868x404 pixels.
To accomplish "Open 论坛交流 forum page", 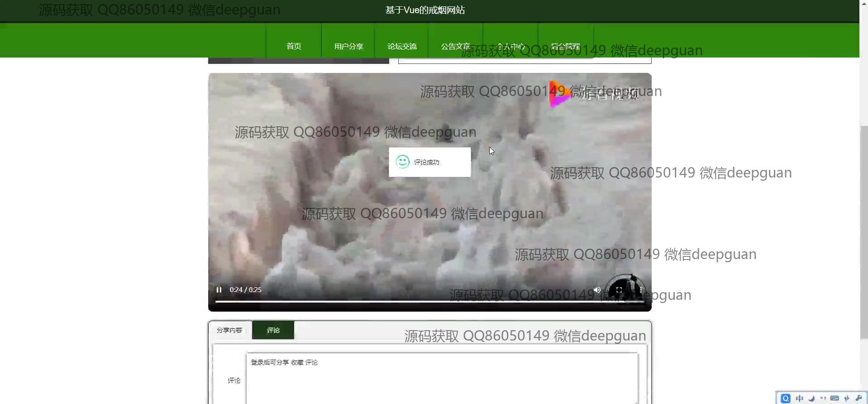I will coord(402,46).
